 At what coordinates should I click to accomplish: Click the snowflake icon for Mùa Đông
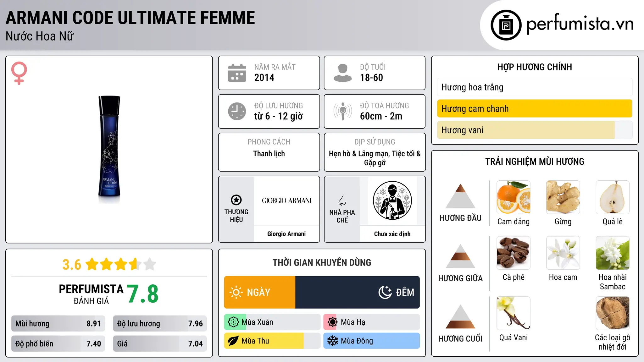(332, 341)
